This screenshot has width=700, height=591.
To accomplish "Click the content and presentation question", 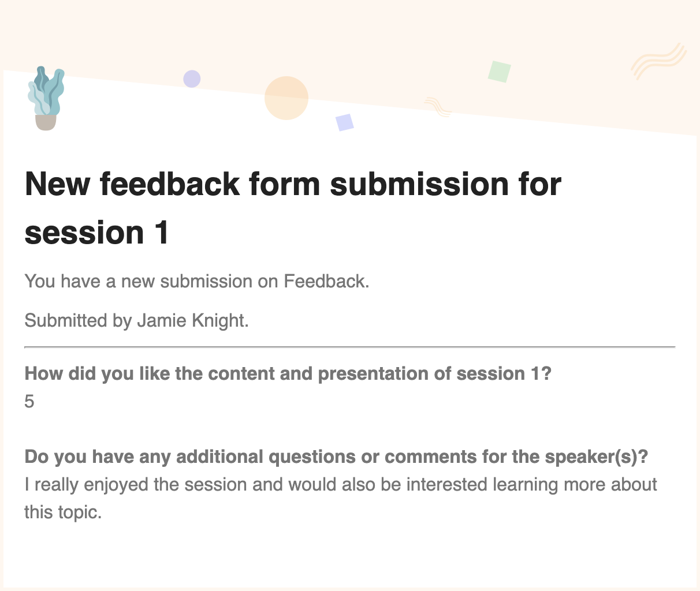I will point(288,373).
